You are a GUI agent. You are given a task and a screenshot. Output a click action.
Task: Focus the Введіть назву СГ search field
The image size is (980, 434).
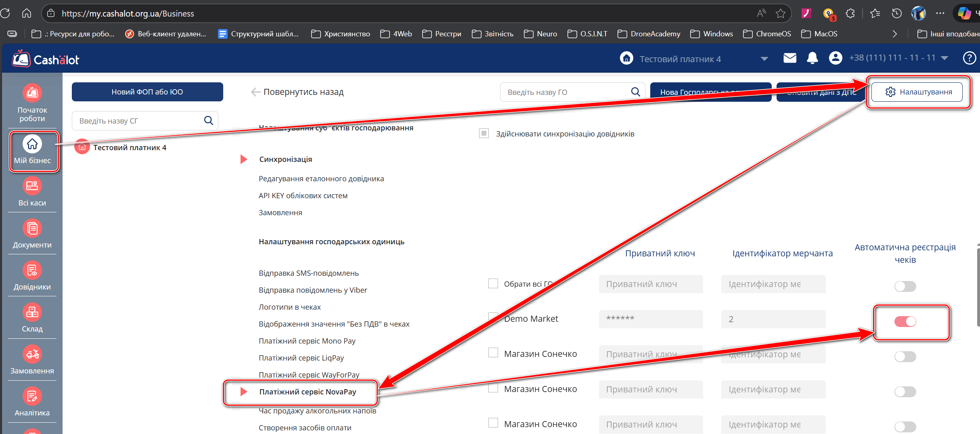139,121
